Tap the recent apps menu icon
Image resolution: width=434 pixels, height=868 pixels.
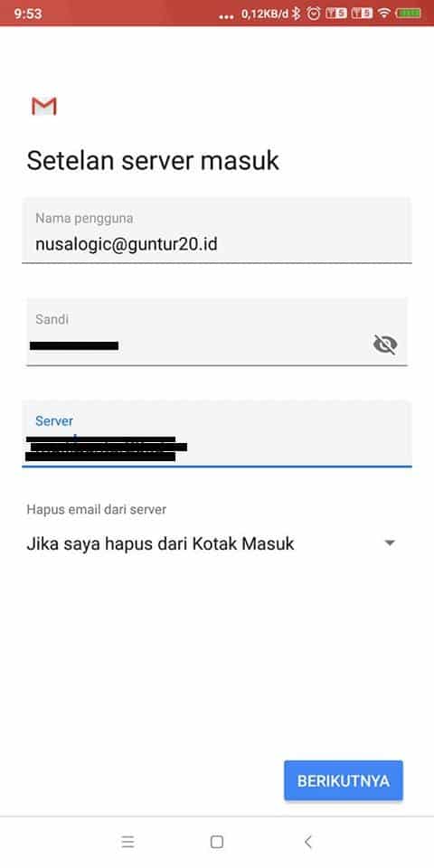[127, 842]
